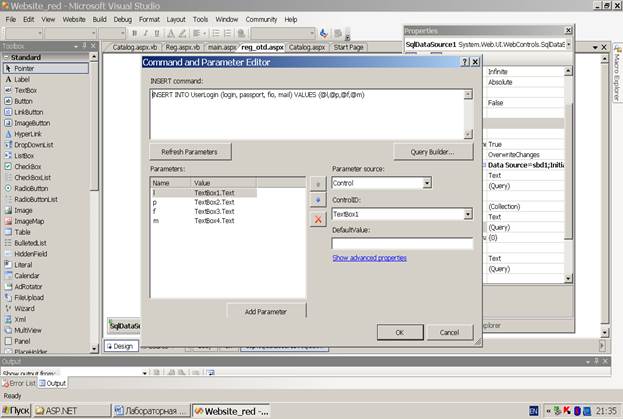
Task: Apply numbered list formatting
Action: (216, 33)
